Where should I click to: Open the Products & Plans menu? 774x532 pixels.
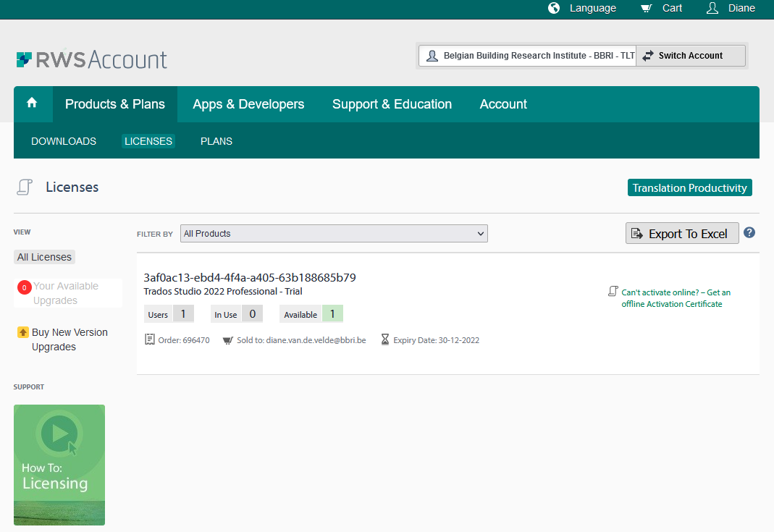click(x=114, y=104)
